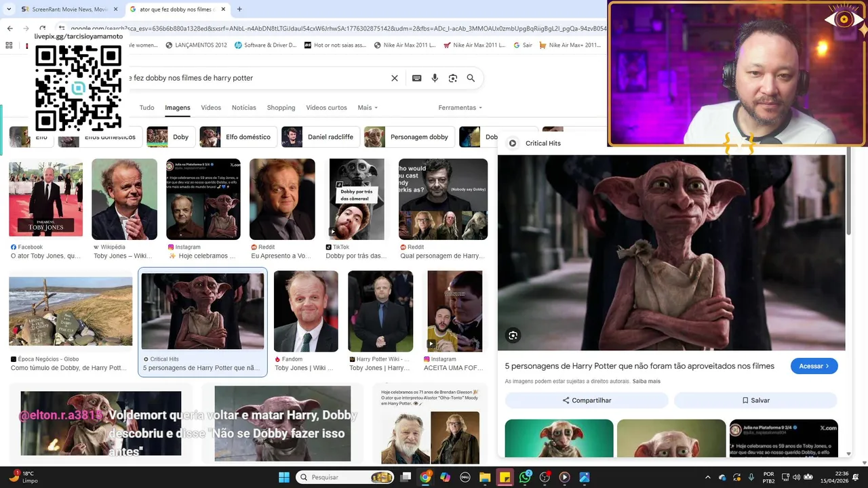Open the TikTok Dobby por trás das câmeras image
The image size is (868, 488).
click(357, 199)
